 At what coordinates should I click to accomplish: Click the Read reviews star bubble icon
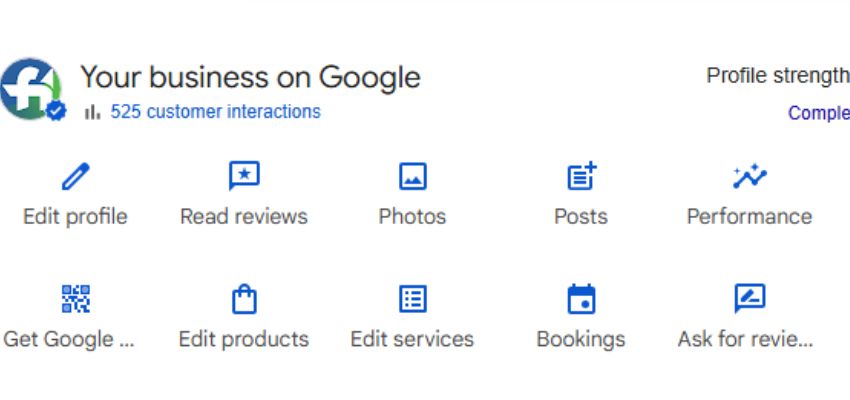244,177
